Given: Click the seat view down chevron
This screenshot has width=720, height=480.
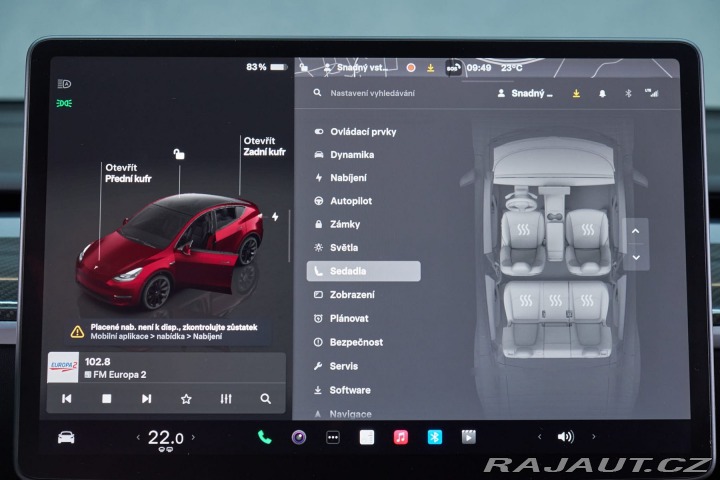Looking at the screenshot, I should pos(636,257).
